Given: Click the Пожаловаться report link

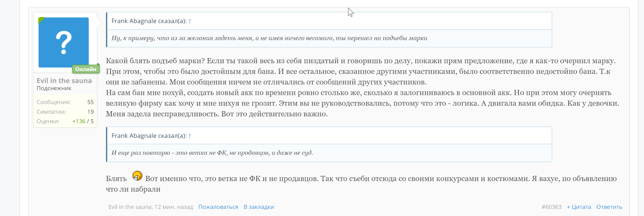Looking at the screenshot, I should click(218, 207).
